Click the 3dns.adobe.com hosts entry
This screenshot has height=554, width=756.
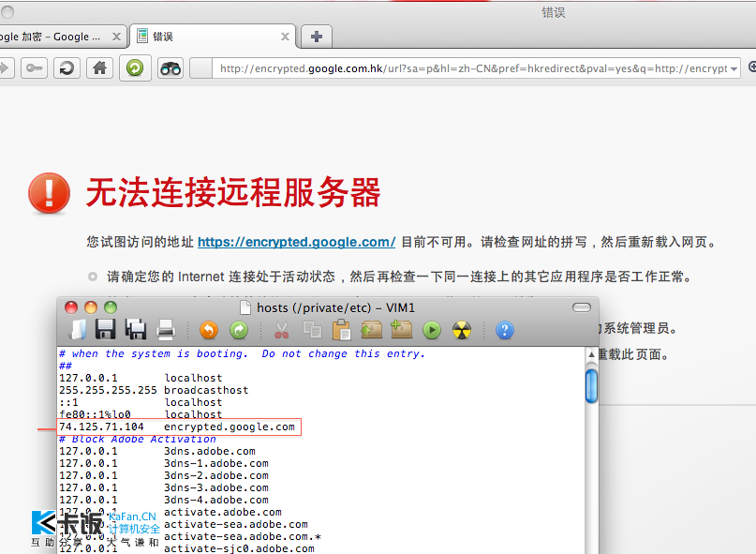tap(157, 451)
